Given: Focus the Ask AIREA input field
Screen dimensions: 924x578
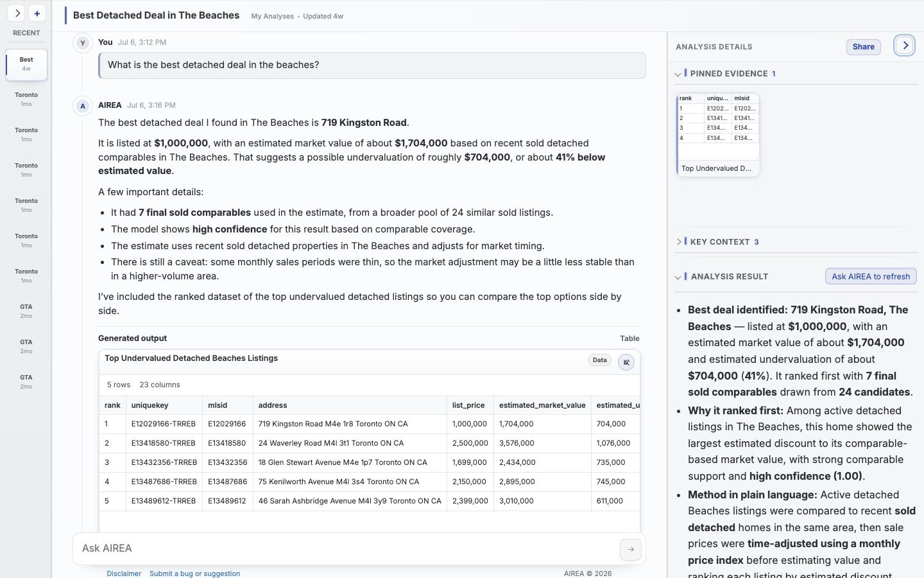Looking at the screenshot, I should [346, 548].
